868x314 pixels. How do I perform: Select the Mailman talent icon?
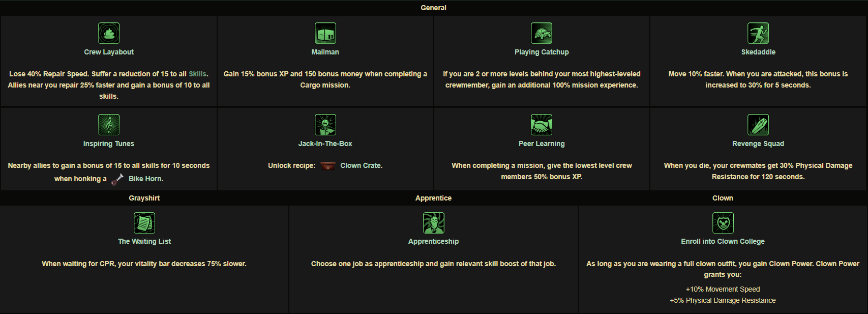(x=325, y=33)
